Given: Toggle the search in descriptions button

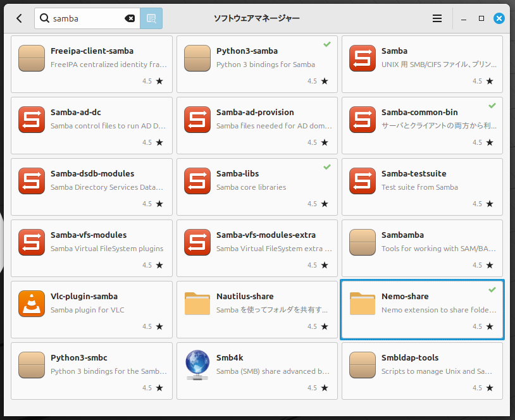Looking at the screenshot, I should pyautogui.click(x=151, y=18).
